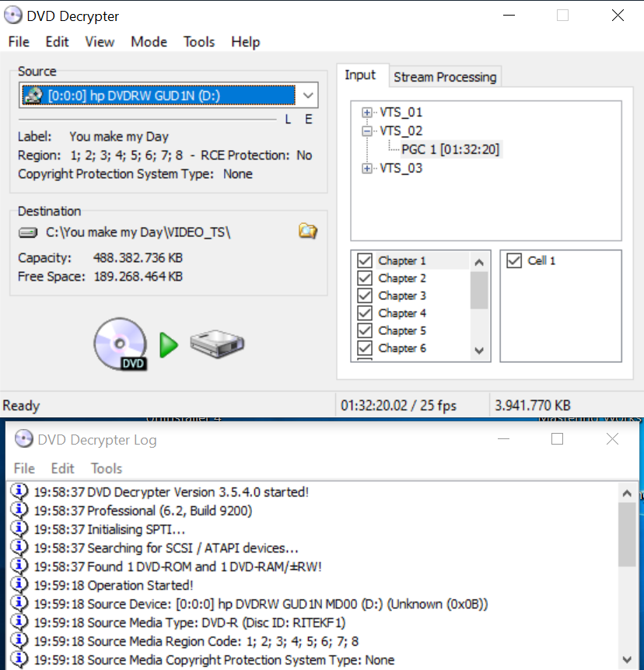Viewport: 644px width, 670px height.
Task: Click info icon beside 'Copyright Protection System Type' log entry
Action: coord(19,659)
